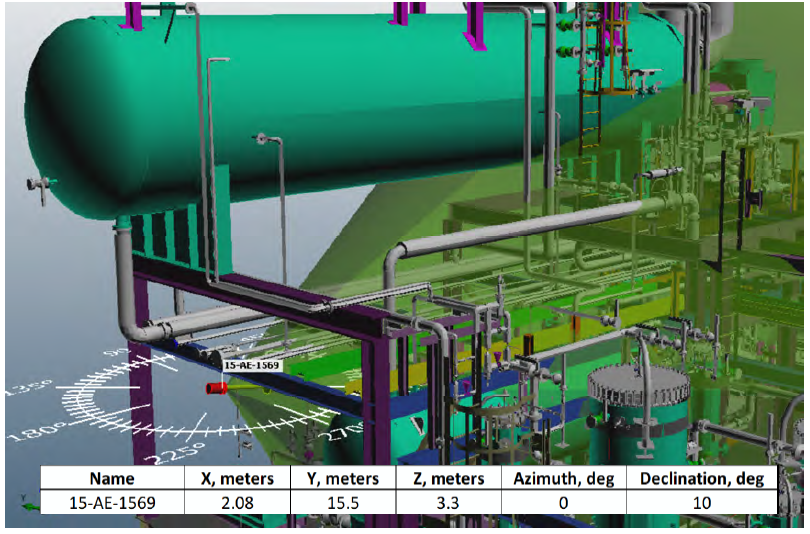Viewport: 810px width, 534px height.
Task: Select the X value 2.08 cell
Action: [238, 502]
